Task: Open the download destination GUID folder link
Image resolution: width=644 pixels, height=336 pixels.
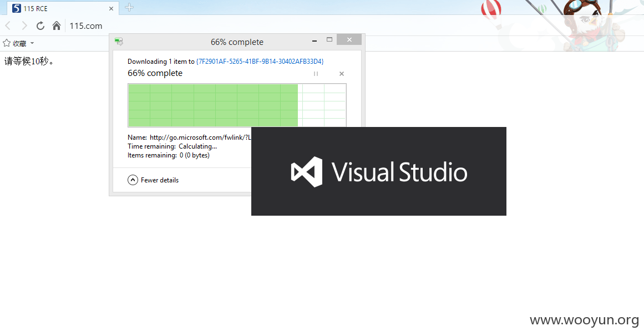Action: click(x=260, y=61)
